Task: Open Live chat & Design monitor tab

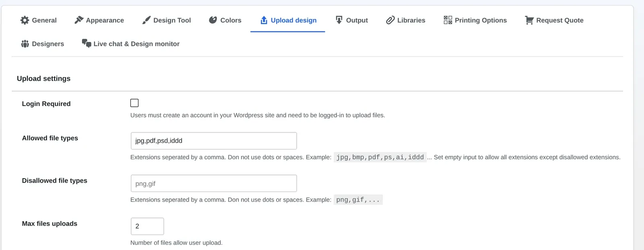Action: point(131,44)
